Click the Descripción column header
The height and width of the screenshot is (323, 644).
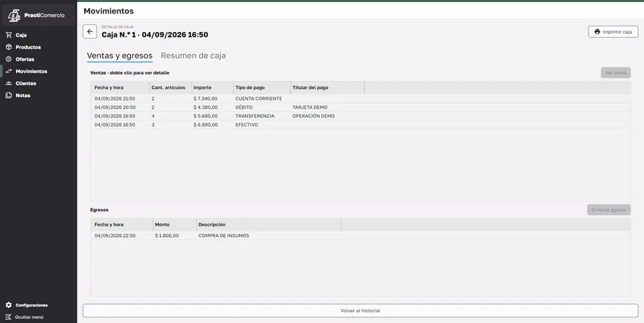[268, 224]
